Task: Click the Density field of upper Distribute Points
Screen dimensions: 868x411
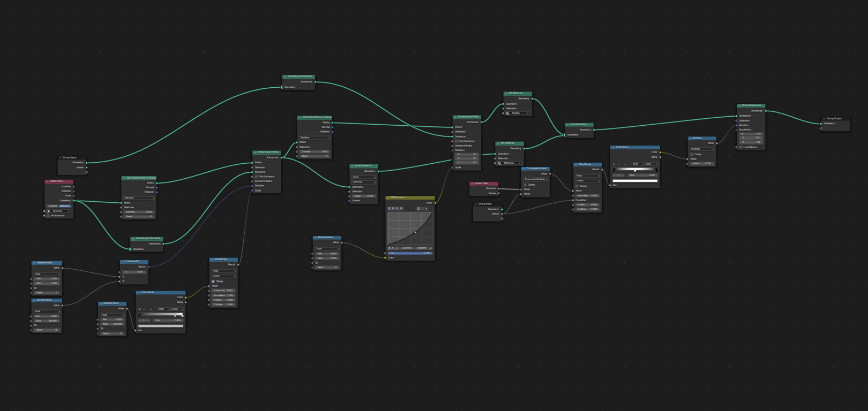Action: point(314,151)
